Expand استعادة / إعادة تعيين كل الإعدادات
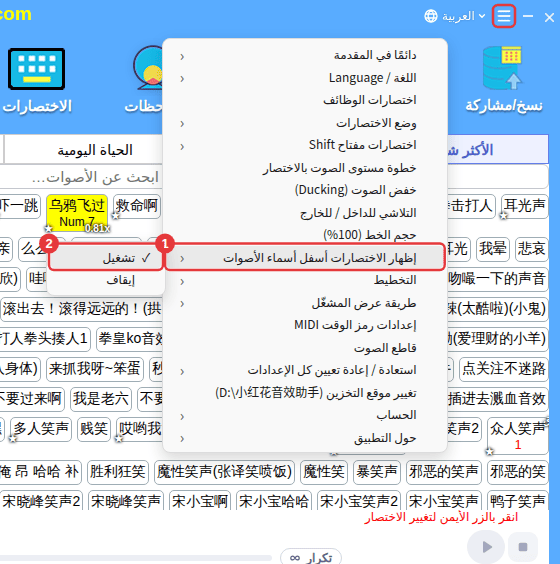This screenshot has height=564, width=560. pyautogui.click(x=305, y=370)
